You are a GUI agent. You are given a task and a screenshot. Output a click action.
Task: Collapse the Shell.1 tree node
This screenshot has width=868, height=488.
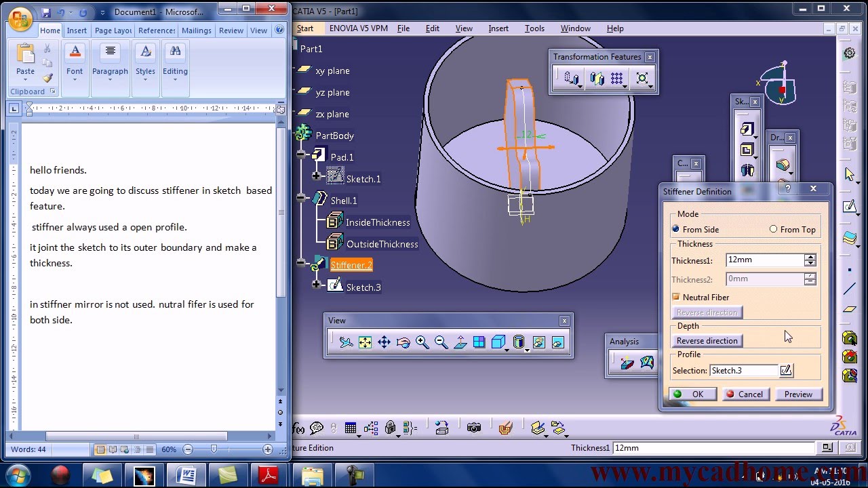(302, 198)
